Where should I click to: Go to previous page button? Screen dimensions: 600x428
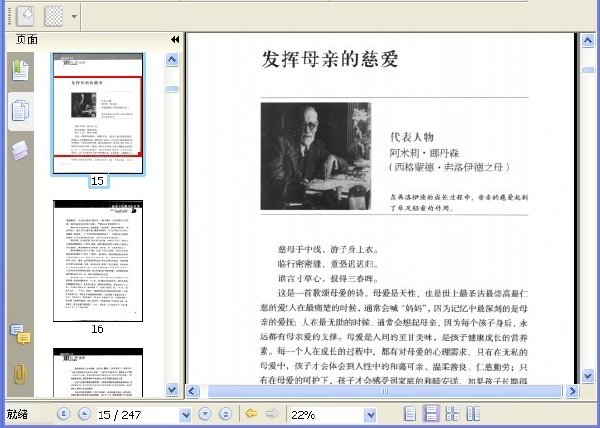tap(84, 414)
